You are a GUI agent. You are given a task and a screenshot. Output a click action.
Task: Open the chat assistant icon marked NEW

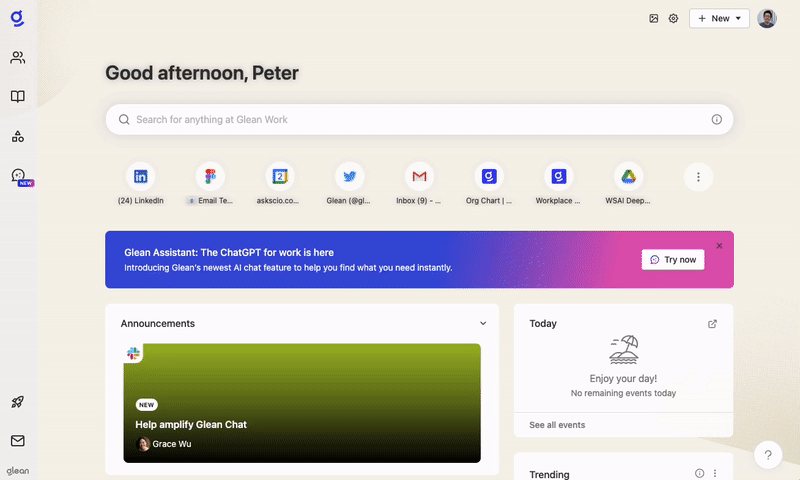[18, 176]
